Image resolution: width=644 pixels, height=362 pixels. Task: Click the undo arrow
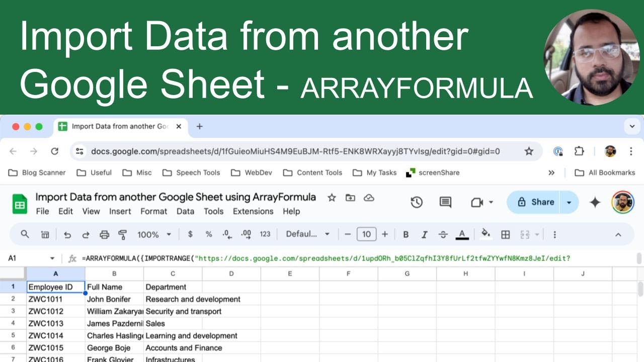[x=67, y=234]
